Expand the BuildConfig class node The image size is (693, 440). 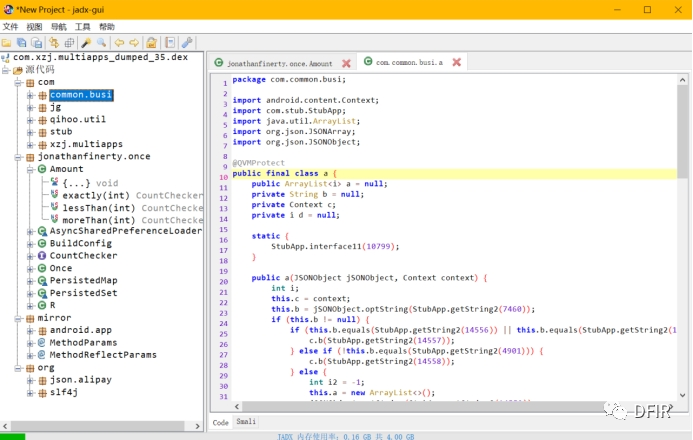click(30, 243)
